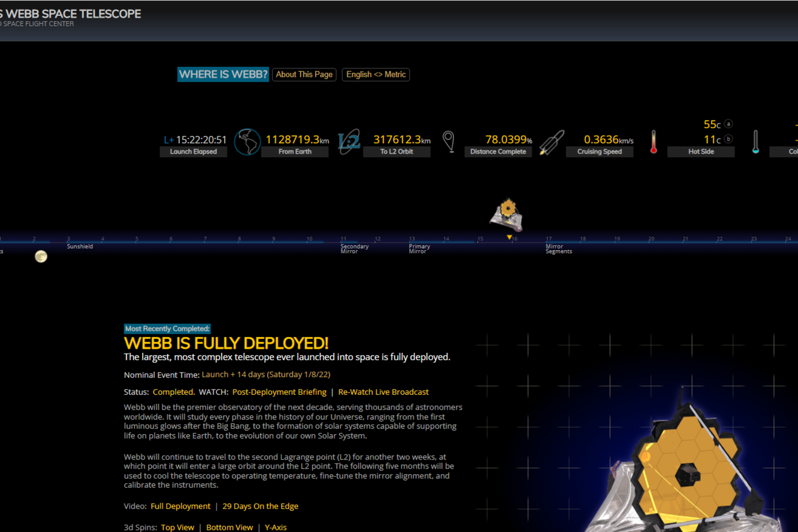The width and height of the screenshot is (798, 532).
Task: Click the Webb telescope icon above timeline
Action: pos(506,214)
